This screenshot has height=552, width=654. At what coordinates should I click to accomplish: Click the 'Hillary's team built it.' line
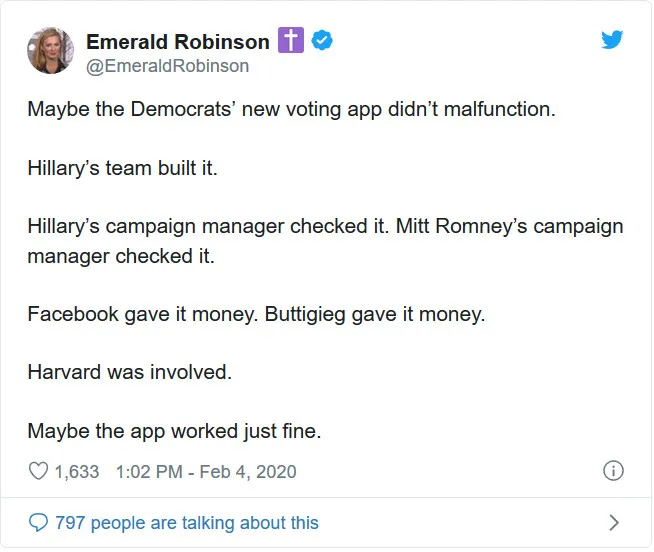click(x=123, y=168)
